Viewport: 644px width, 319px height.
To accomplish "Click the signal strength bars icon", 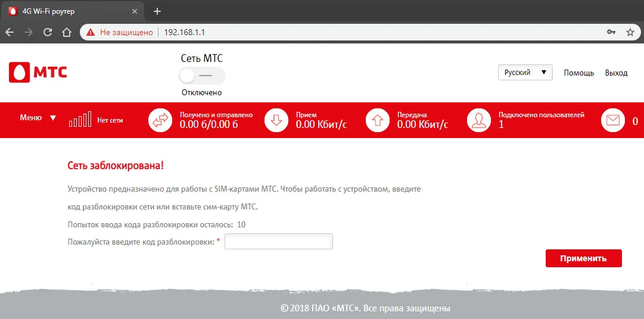I will [x=80, y=120].
